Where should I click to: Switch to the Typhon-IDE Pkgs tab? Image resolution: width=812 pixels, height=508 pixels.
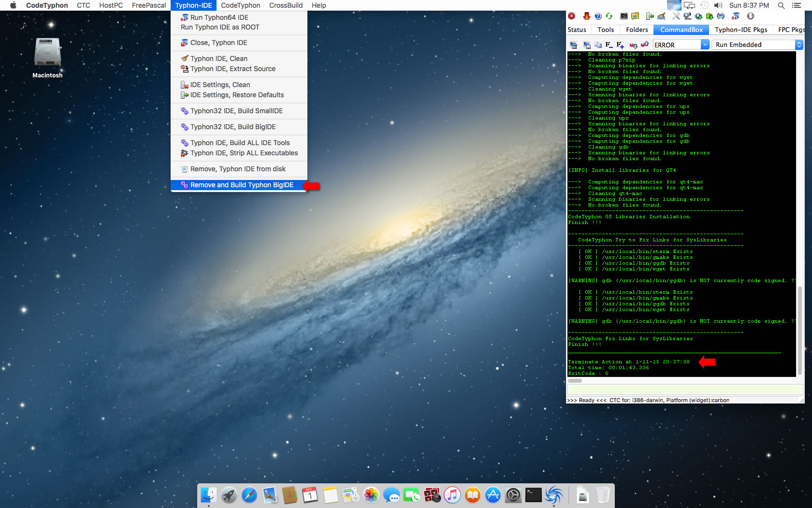pyautogui.click(x=741, y=30)
